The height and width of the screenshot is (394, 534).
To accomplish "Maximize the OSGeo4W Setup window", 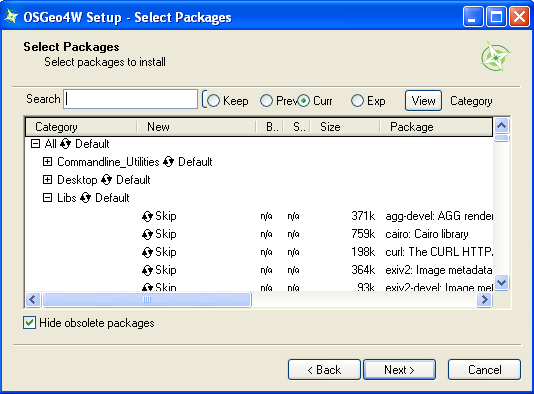I will [x=496, y=16].
